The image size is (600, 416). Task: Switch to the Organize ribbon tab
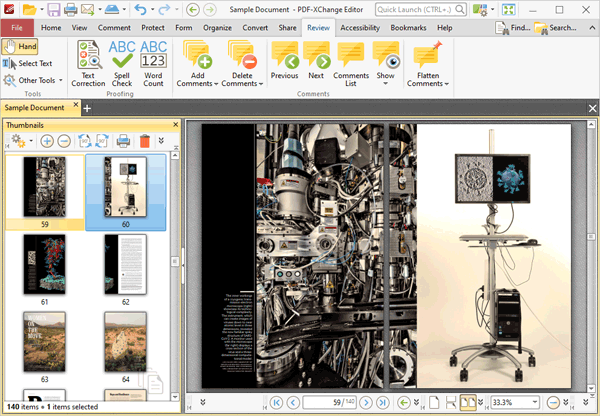click(217, 27)
